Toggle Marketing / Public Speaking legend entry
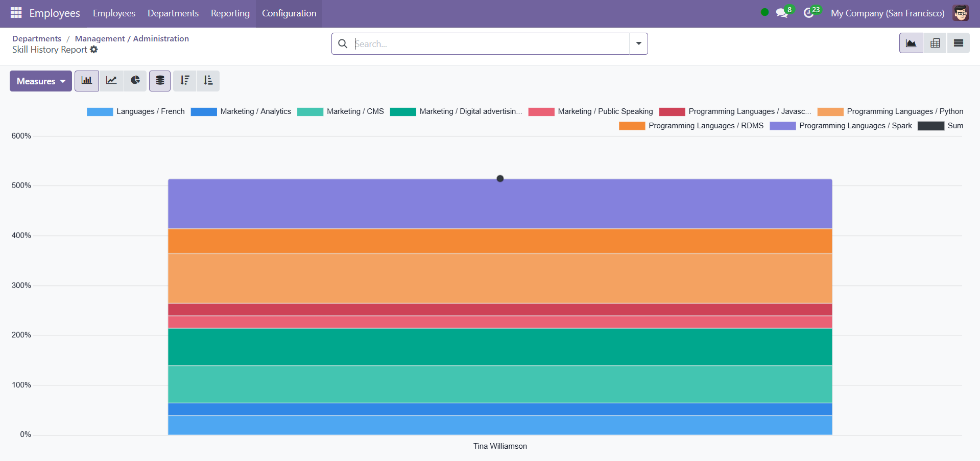 [x=591, y=111]
